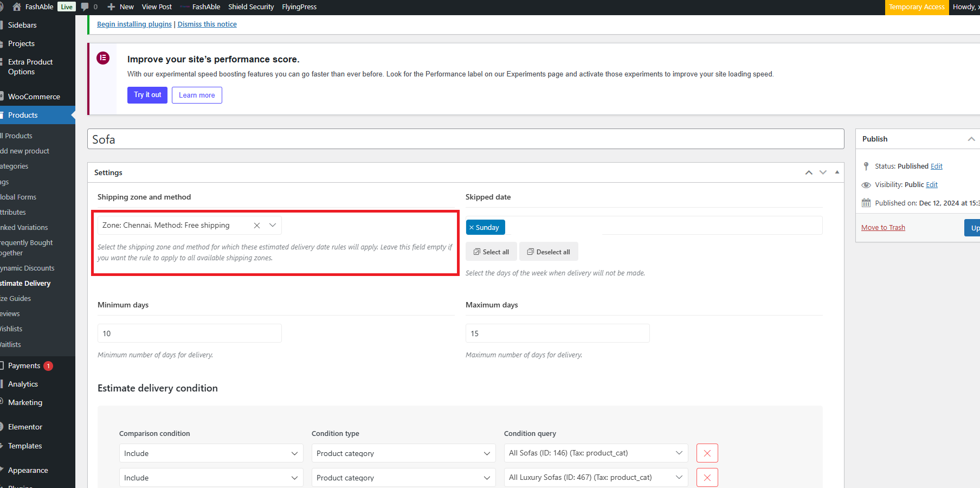Click Begin installing plugins link
This screenshot has width=980, height=488.
coord(134,24)
